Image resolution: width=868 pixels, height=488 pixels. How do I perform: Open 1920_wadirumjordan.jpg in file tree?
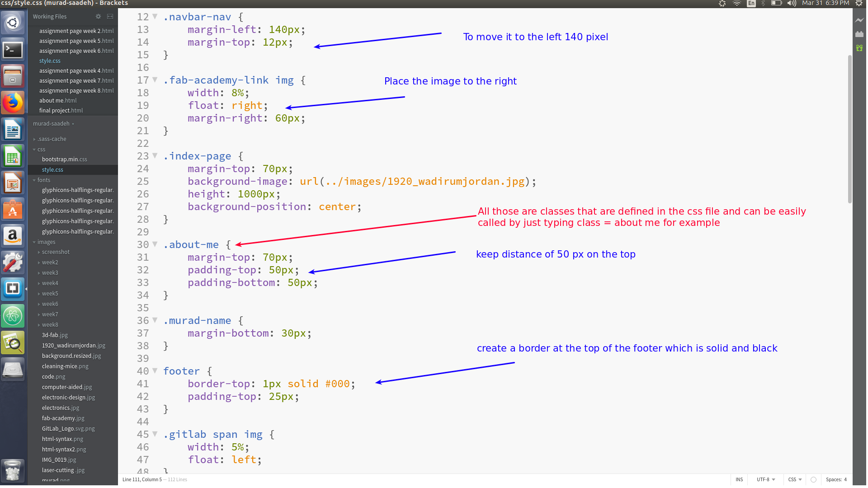74,346
